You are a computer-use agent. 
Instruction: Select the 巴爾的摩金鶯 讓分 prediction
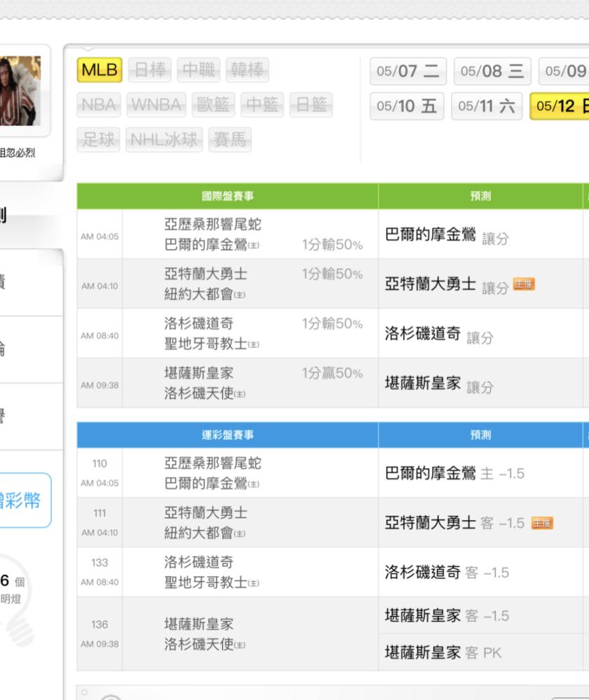(x=447, y=235)
